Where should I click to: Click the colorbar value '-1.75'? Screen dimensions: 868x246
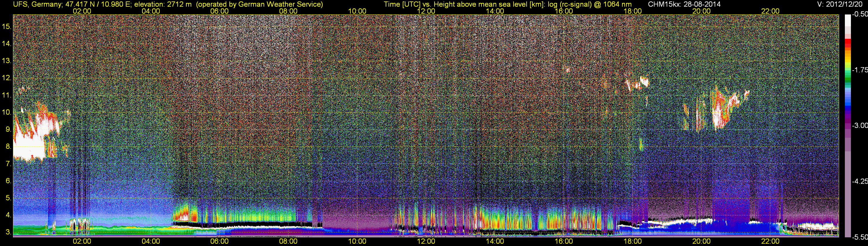860,70
